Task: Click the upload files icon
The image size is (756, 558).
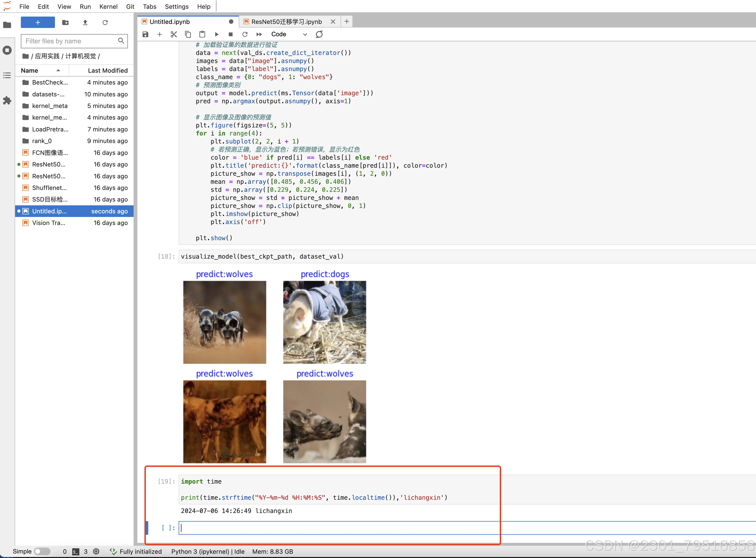Action: 85,22
